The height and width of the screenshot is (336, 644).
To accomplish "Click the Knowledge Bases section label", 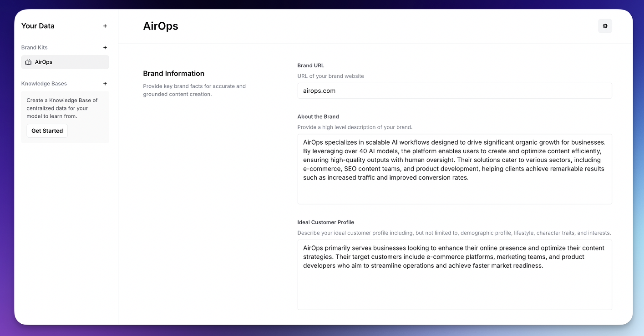I will [44, 84].
